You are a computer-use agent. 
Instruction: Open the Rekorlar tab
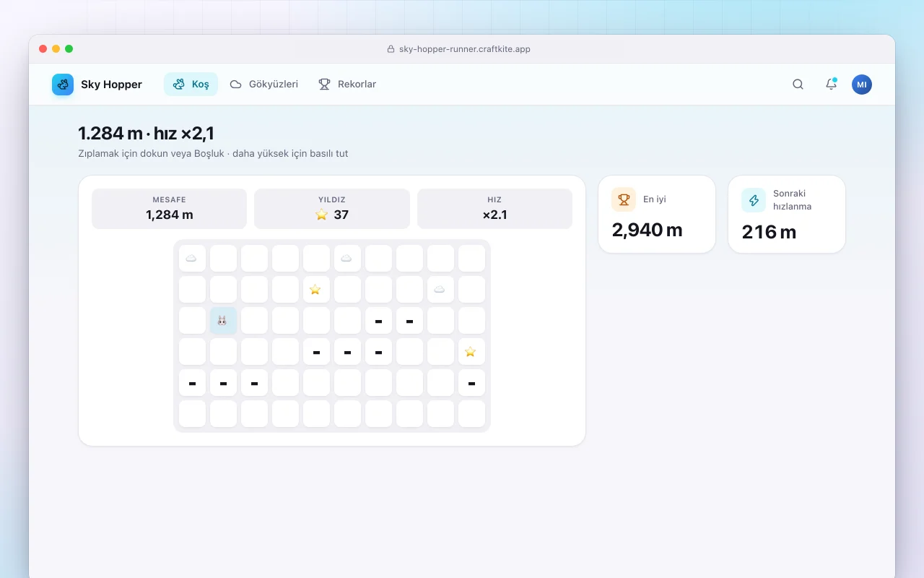pyautogui.click(x=347, y=85)
